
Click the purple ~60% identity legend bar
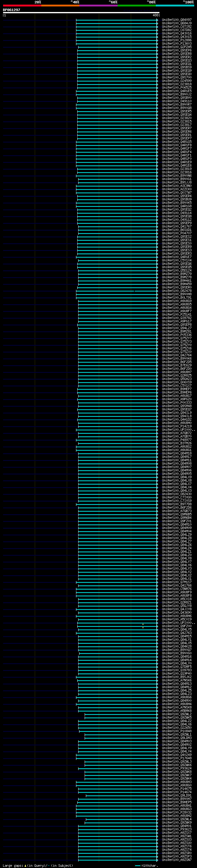coord(98,6)
